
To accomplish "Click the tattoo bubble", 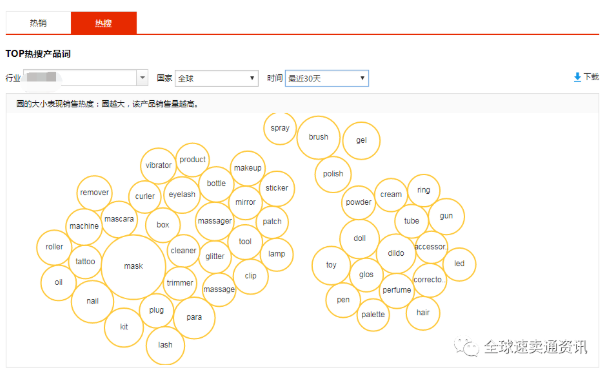I will (85, 262).
